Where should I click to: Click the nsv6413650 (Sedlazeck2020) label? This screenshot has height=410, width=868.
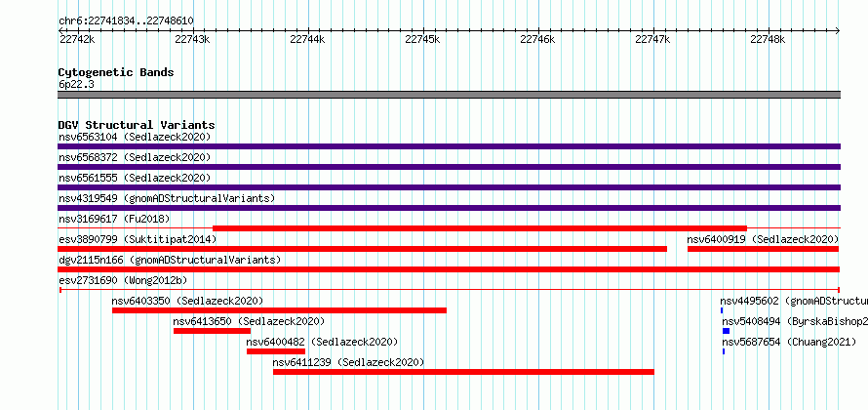(x=249, y=321)
